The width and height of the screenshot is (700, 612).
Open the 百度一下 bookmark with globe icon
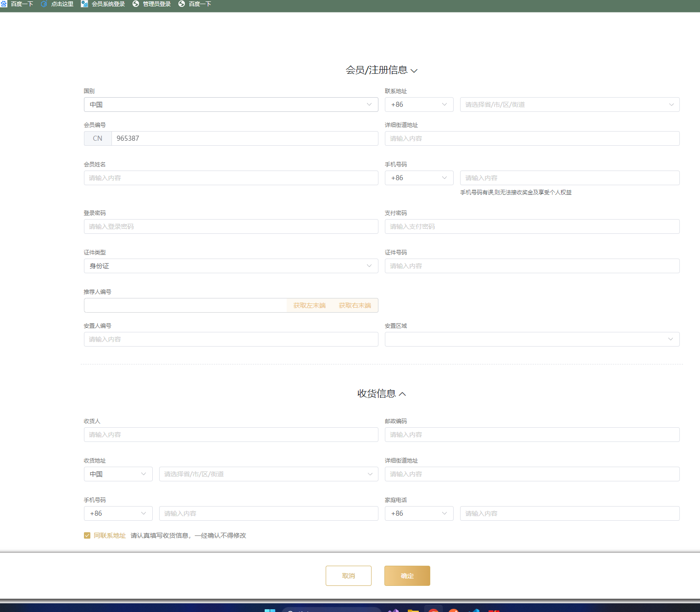pos(195,4)
